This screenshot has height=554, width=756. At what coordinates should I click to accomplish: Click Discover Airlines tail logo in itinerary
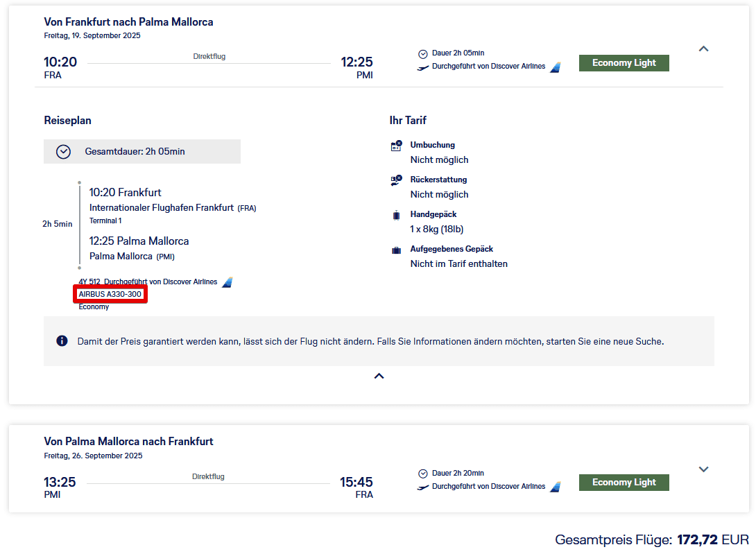point(227,282)
